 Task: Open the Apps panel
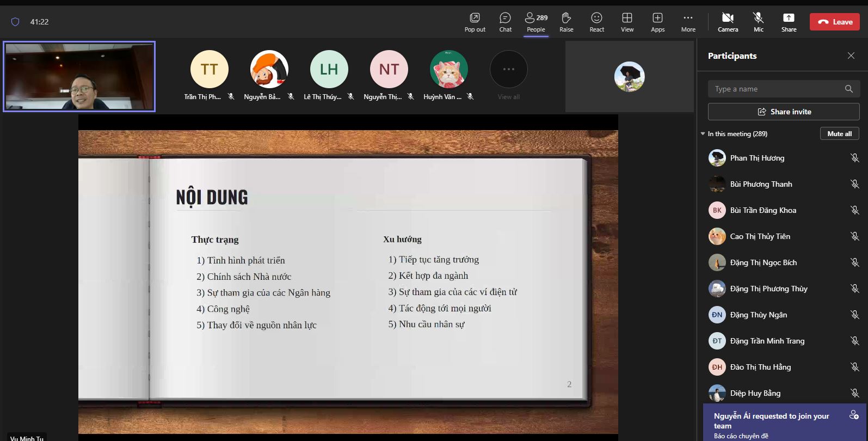click(657, 22)
